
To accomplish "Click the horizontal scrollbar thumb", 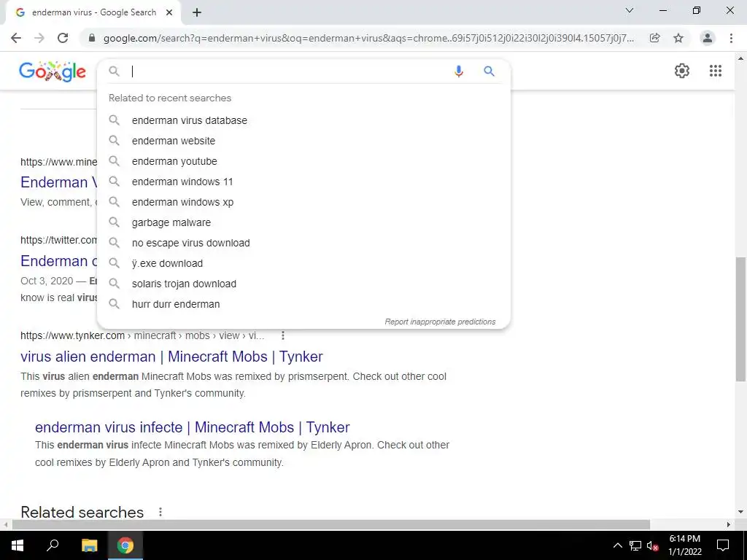I will 331,525.
